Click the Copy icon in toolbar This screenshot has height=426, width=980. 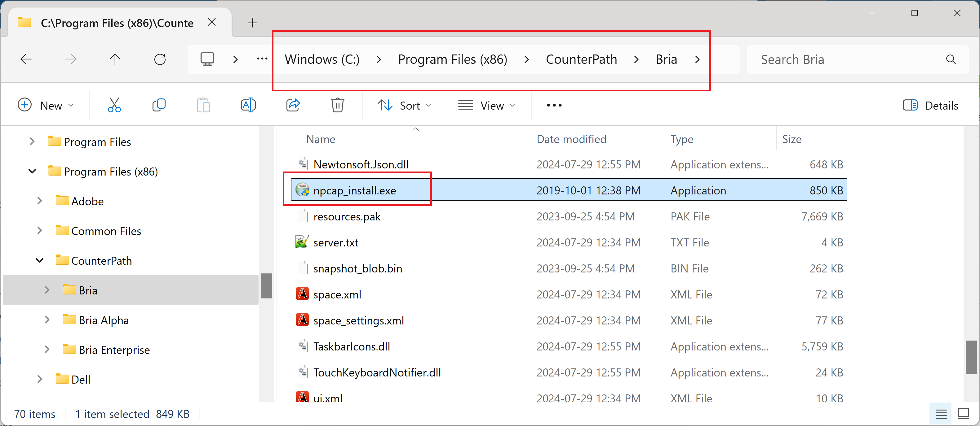159,105
